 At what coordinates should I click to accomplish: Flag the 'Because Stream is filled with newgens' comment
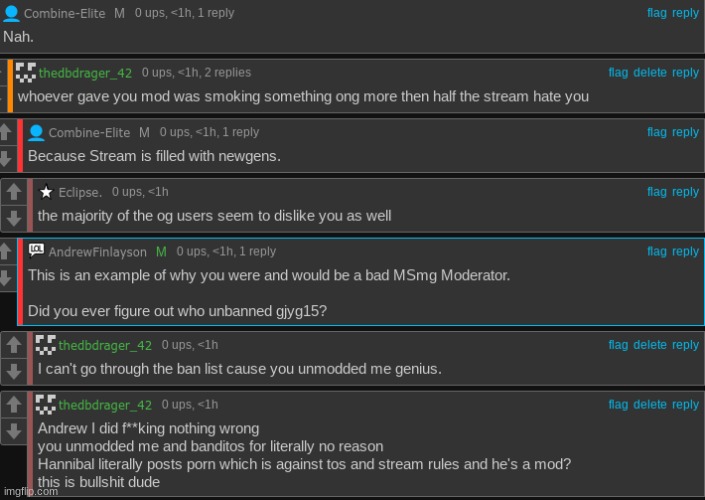656,132
